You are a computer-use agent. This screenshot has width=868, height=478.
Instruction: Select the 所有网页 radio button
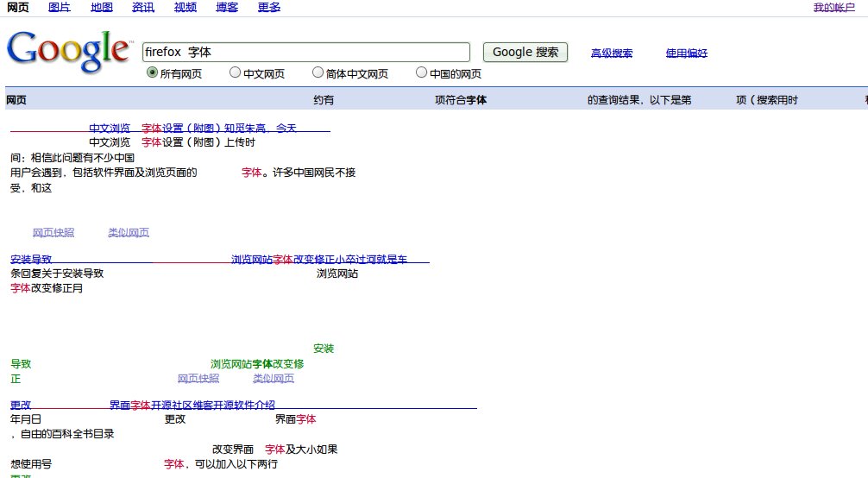point(152,72)
